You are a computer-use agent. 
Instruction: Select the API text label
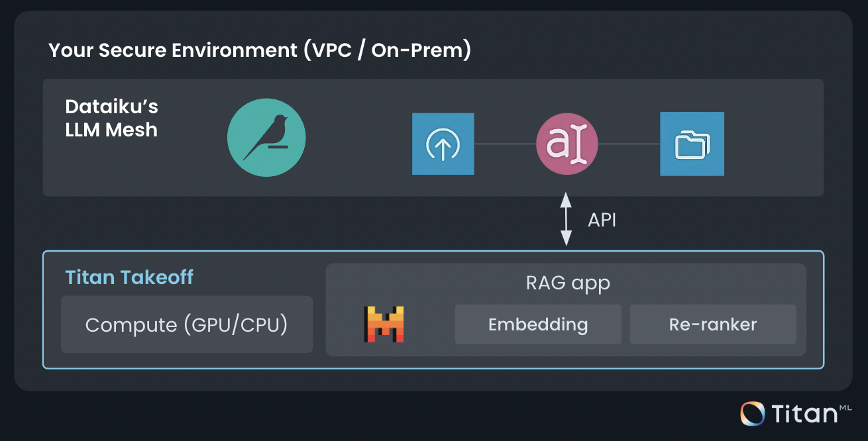click(x=602, y=220)
